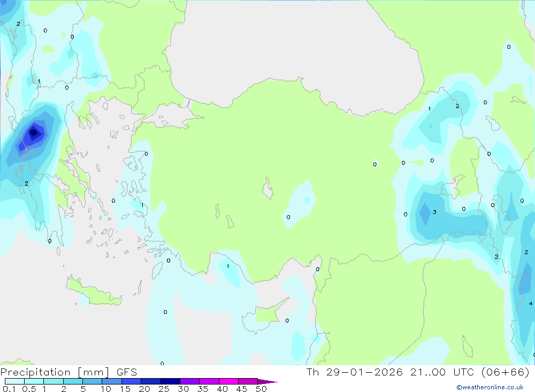Click the legend label '0.5'
This screenshot has width=535, height=392.
tap(29, 389)
